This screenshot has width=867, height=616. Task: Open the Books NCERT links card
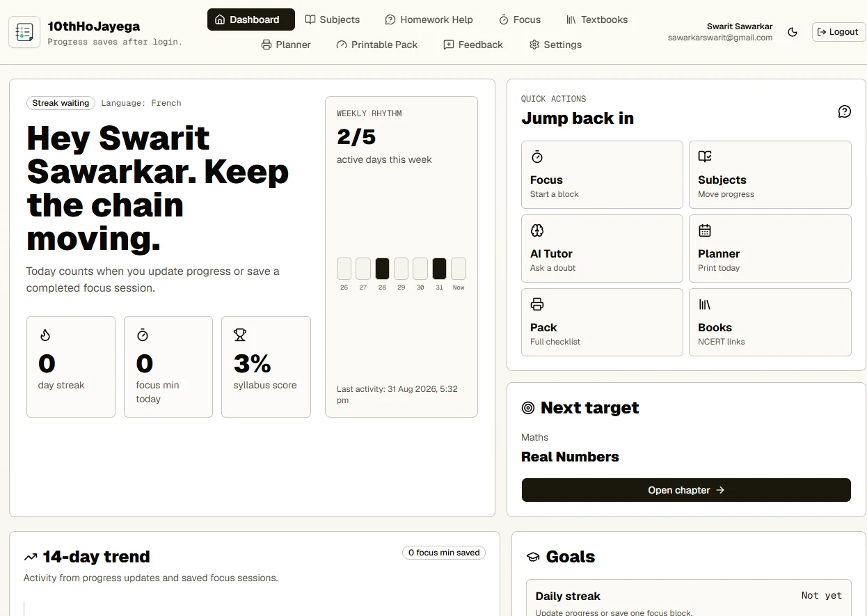pos(770,322)
